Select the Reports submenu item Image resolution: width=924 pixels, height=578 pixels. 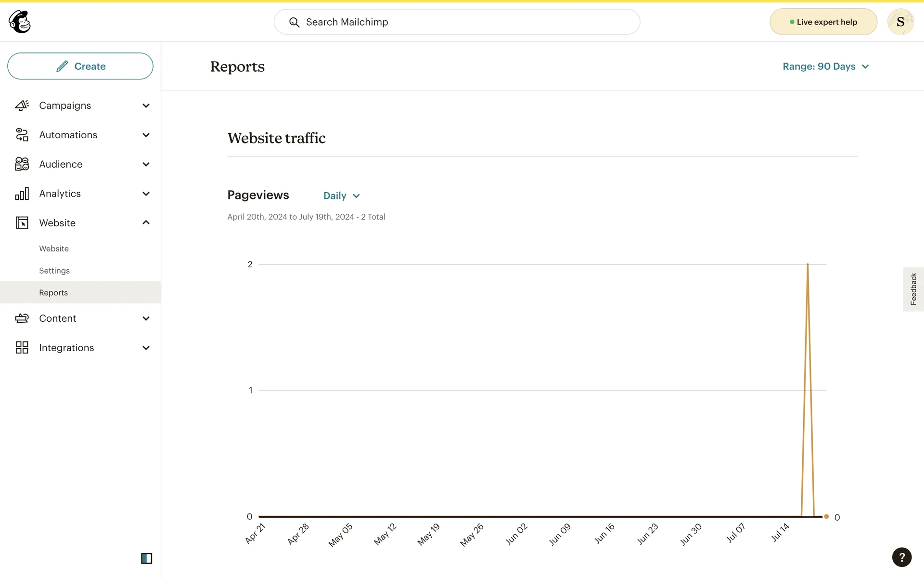(x=53, y=293)
